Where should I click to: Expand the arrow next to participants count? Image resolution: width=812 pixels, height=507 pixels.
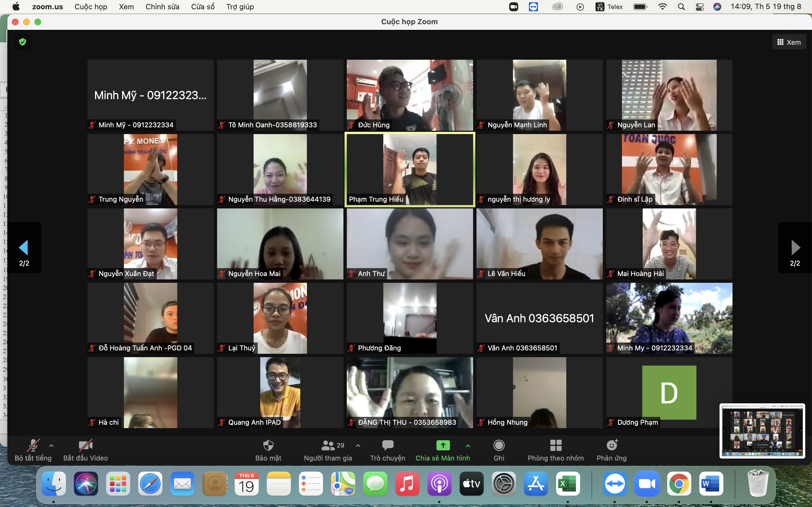pos(358,446)
